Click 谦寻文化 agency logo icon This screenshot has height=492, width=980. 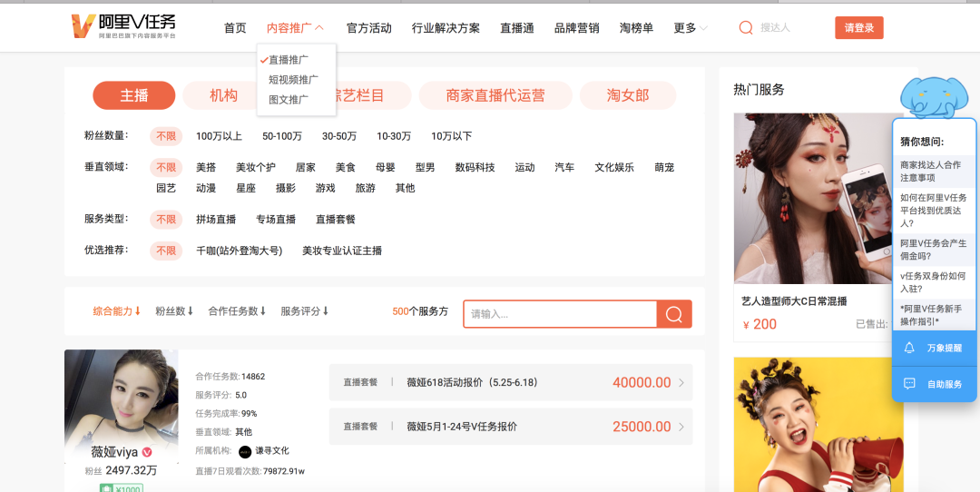(245, 451)
